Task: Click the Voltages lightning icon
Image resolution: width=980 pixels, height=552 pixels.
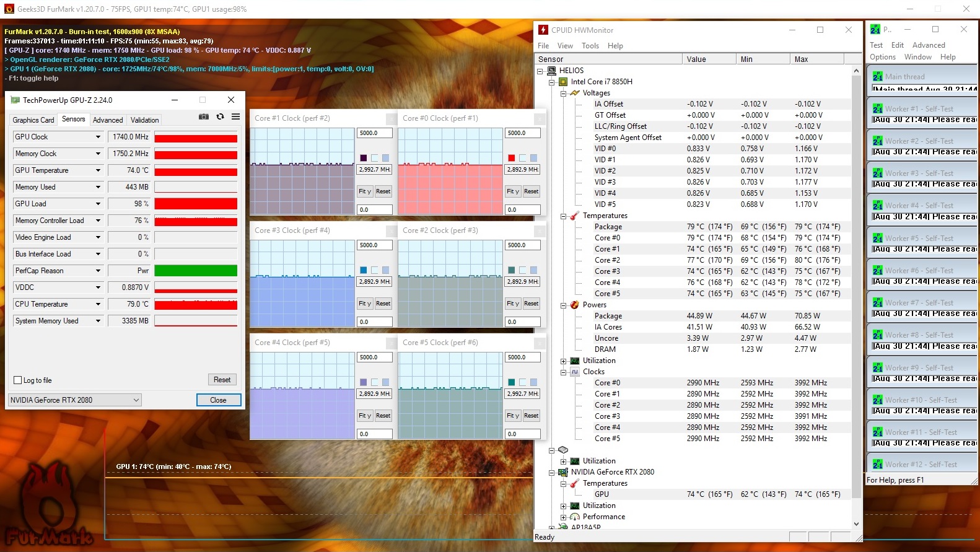Action: pyautogui.click(x=575, y=93)
